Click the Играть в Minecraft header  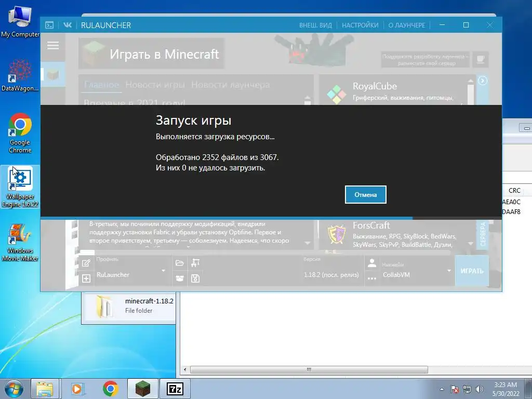pos(151,54)
